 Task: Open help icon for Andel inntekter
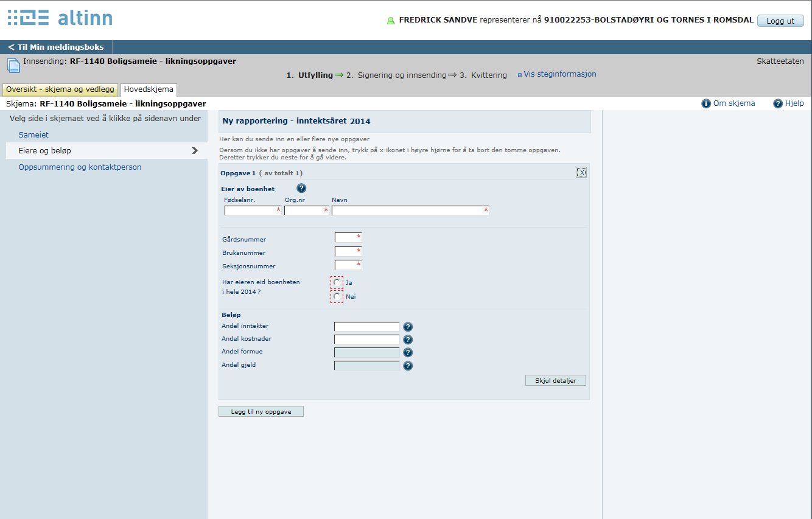pos(408,327)
